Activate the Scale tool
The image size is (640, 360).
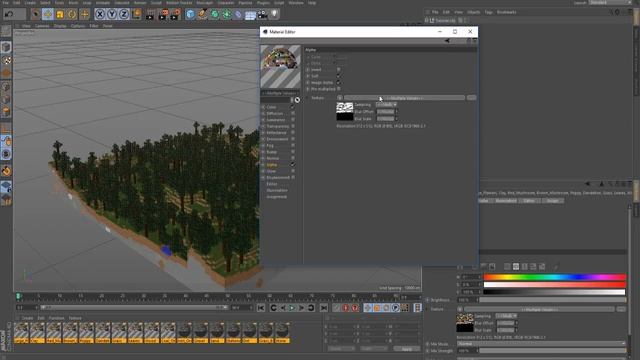pos(60,15)
